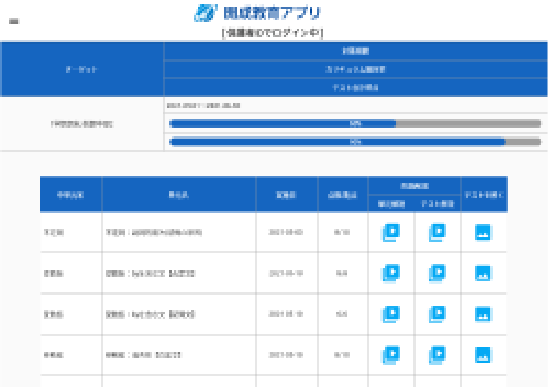
Task: Play second video icon in first table row
Action: (x=437, y=232)
